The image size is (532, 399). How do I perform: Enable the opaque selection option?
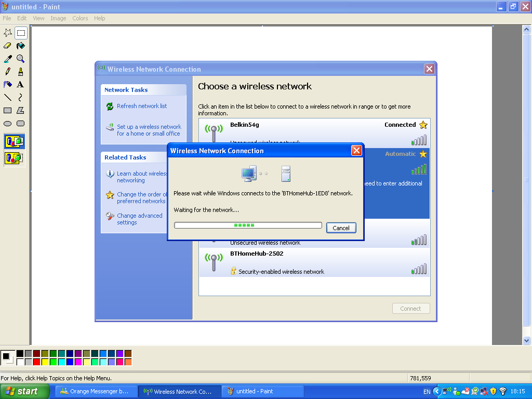tap(14, 141)
